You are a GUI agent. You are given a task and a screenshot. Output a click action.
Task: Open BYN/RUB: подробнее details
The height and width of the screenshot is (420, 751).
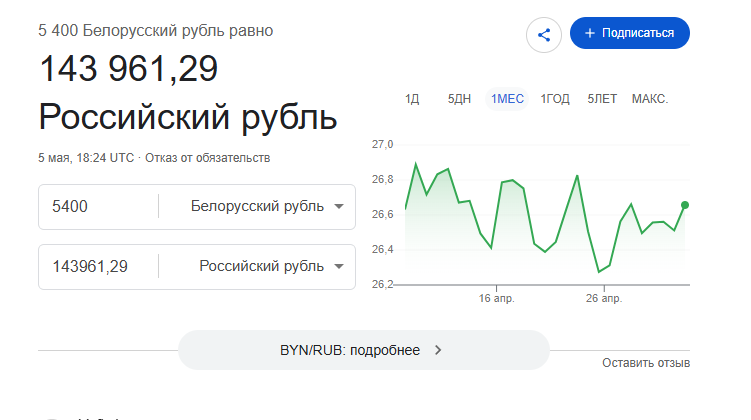[364, 350]
